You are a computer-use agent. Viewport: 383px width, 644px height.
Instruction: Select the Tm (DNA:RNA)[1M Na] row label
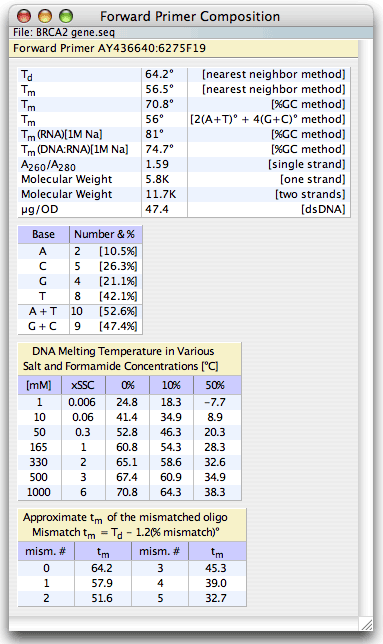(74, 150)
